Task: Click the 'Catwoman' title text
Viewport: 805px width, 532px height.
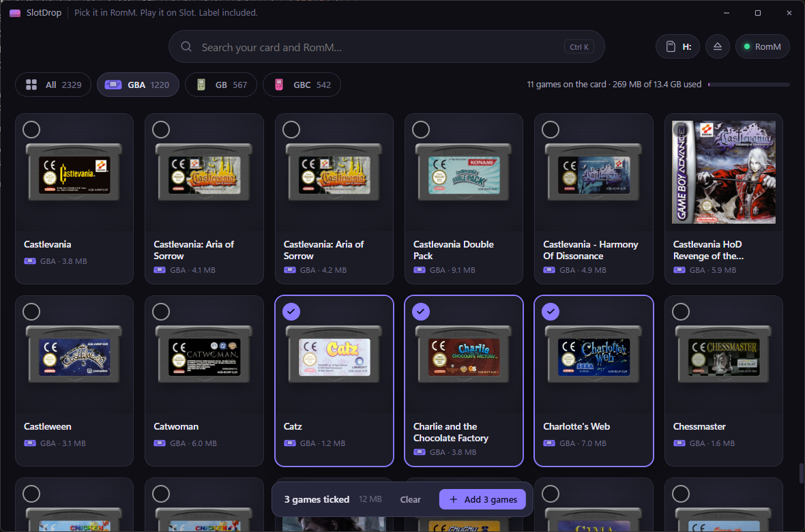Action: click(x=176, y=426)
